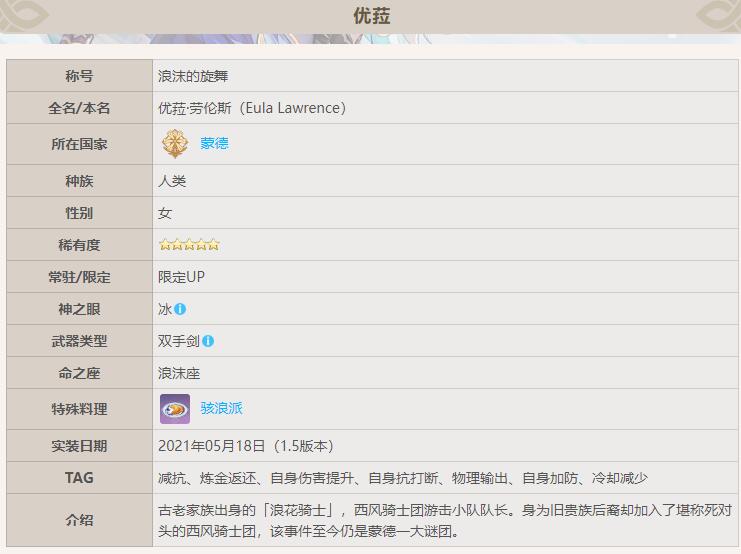This screenshot has width=741, height=554.
Task: Click the Mondstadt emblem icon
Action: [x=175, y=144]
